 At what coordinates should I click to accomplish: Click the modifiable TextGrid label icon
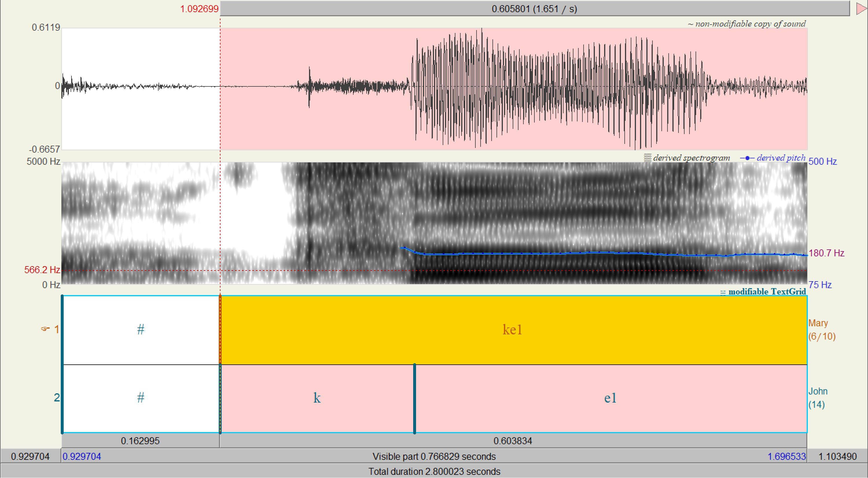point(723,292)
